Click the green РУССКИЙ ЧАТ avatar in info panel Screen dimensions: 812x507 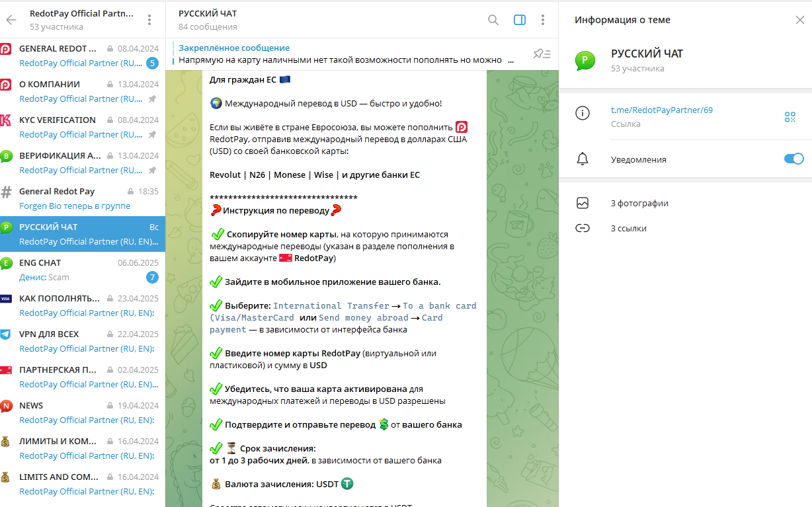[x=585, y=60]
